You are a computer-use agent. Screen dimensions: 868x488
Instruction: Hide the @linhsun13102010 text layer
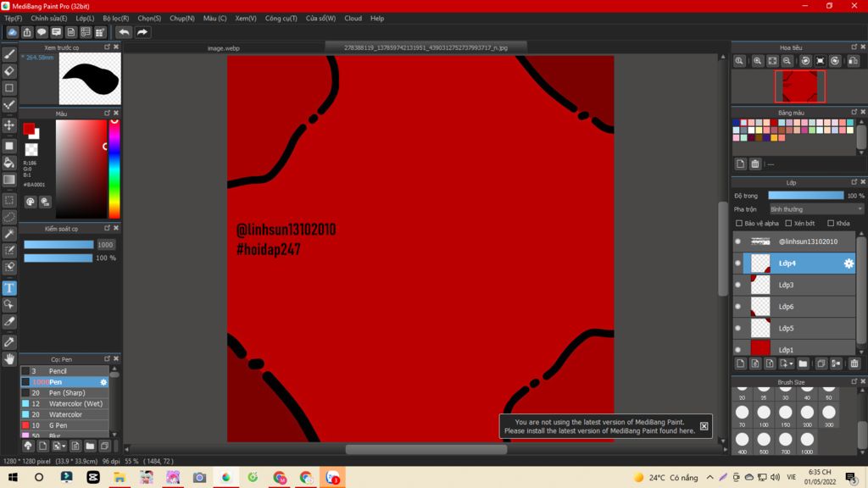738,241
